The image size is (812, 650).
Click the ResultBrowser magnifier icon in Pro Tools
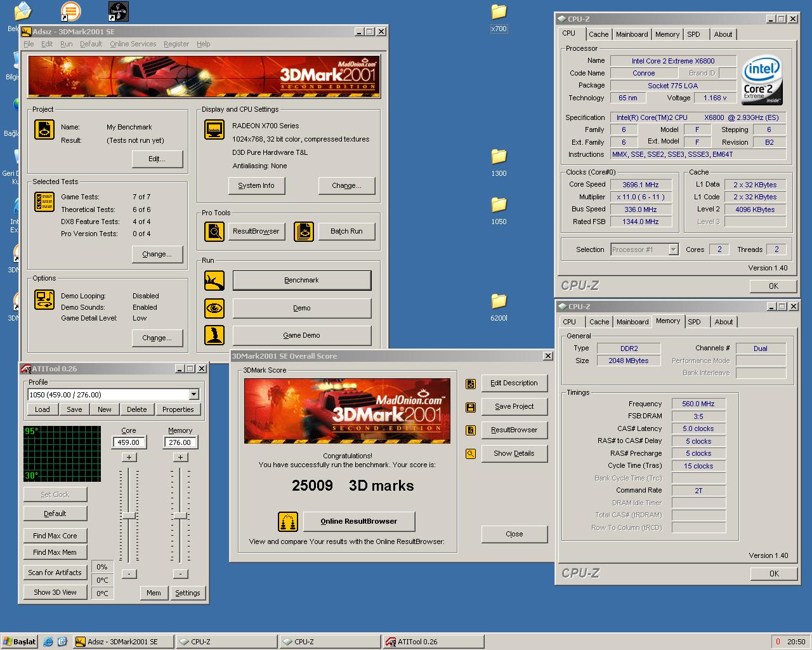214,232
